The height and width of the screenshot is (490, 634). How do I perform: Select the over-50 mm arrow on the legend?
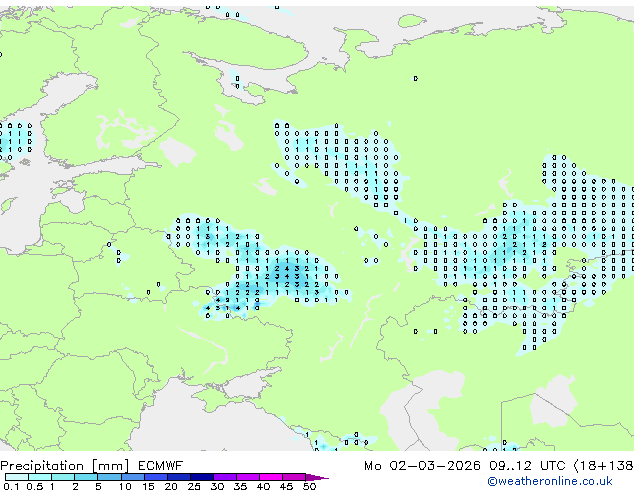click(x=317, y=477)
